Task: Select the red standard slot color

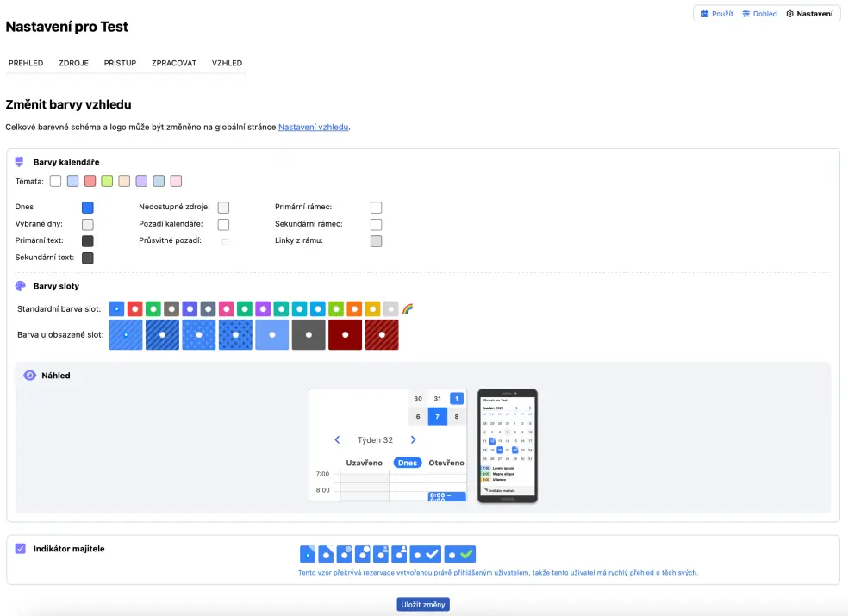Action: [134, 308]
